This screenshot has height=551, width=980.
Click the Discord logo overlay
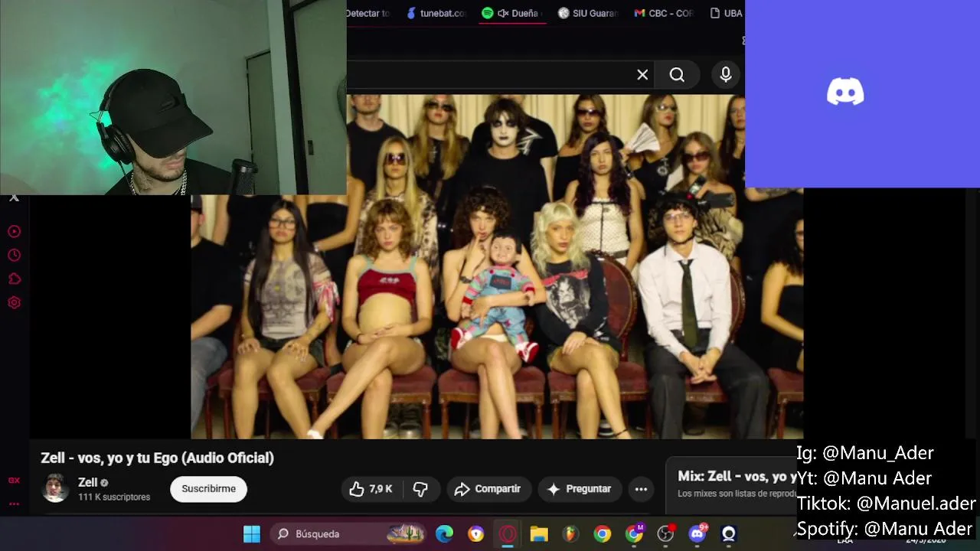tap(845, 92)
